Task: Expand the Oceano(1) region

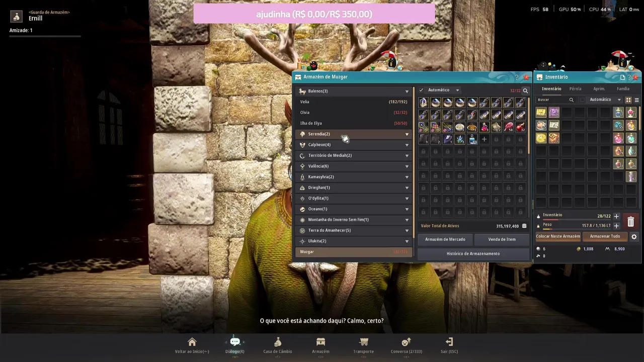Action: point(354,209)
